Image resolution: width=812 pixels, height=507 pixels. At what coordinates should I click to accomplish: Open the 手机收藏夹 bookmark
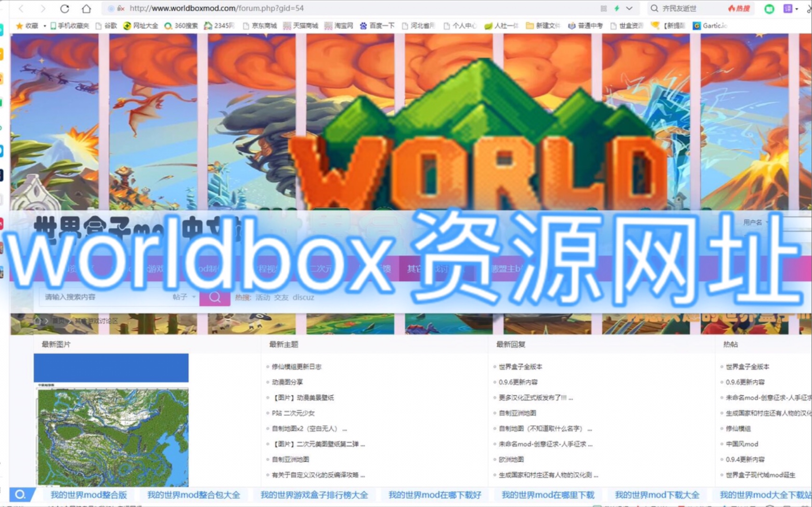70,26
